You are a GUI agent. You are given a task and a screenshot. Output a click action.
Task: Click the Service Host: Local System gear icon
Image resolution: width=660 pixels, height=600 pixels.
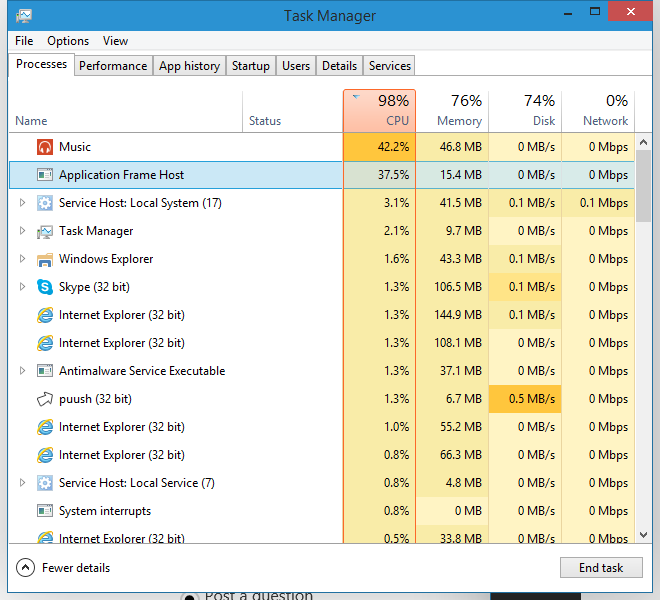pos(45,203)
